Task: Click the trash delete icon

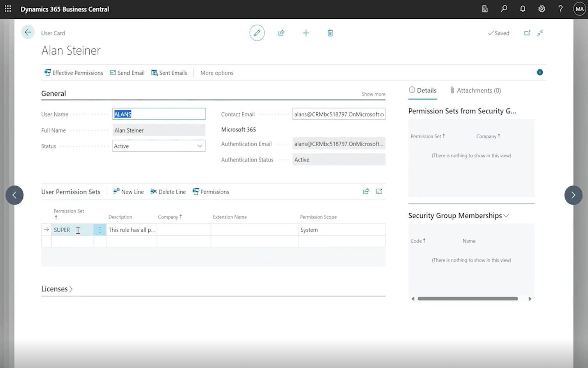Action: [x=330, y=33]
